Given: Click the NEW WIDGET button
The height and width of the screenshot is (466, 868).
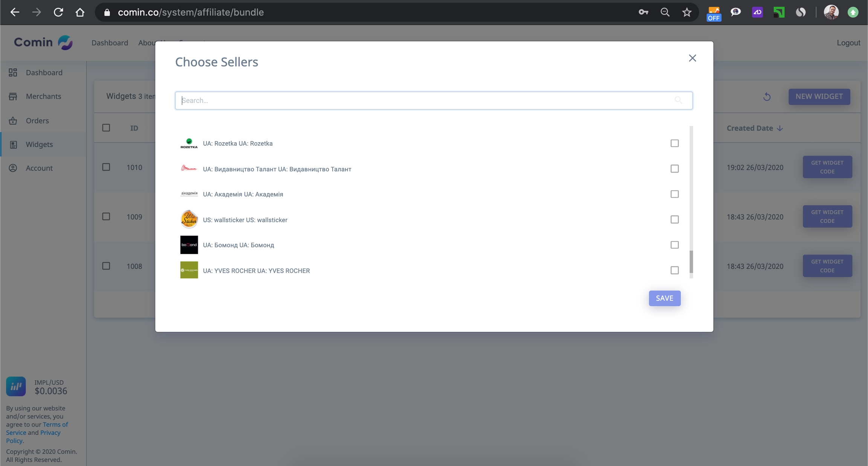Looking at the screenshot, I should (x=819, y=96).
